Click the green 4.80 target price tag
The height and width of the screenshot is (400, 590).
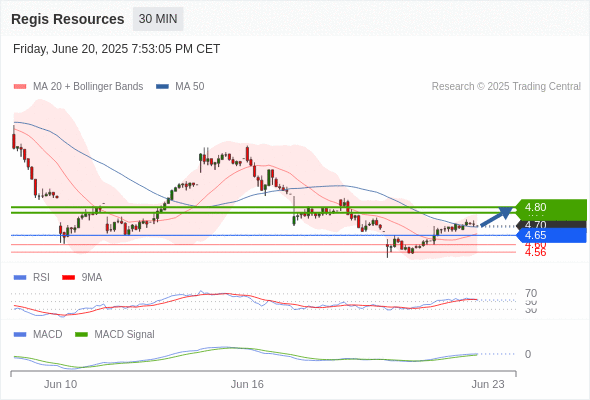[x=551, y=208]
